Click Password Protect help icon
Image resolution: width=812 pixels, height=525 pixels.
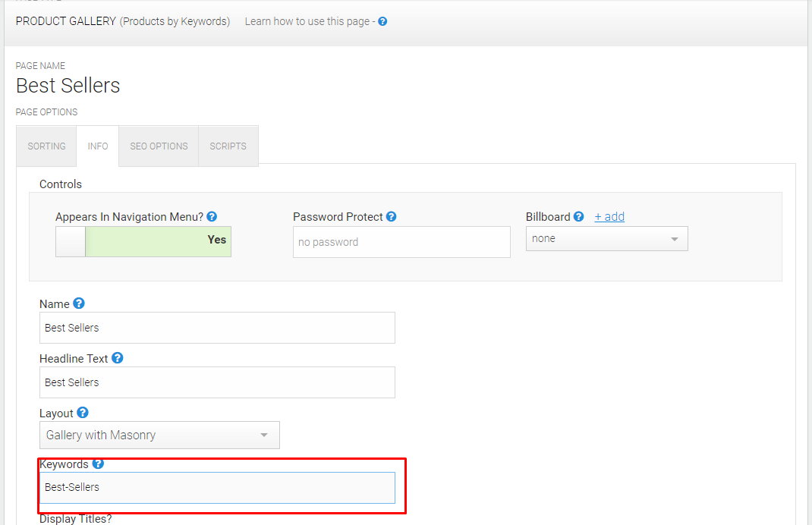tap(392, 216)
